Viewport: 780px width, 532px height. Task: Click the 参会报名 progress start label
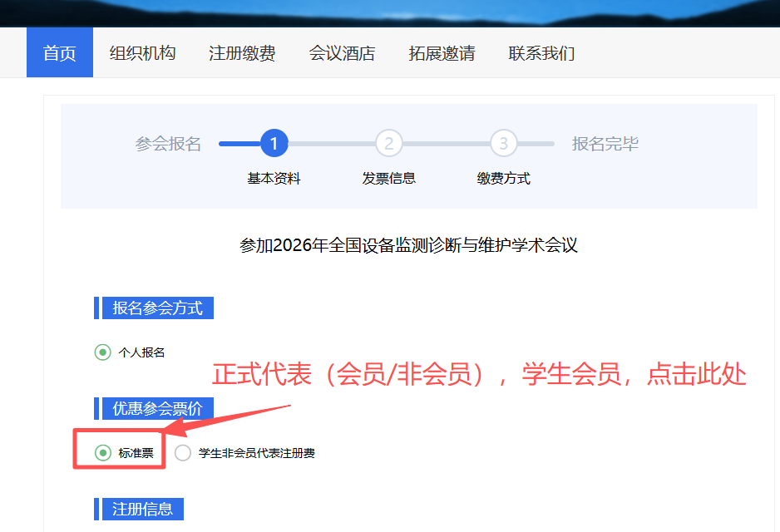(168, 144)
